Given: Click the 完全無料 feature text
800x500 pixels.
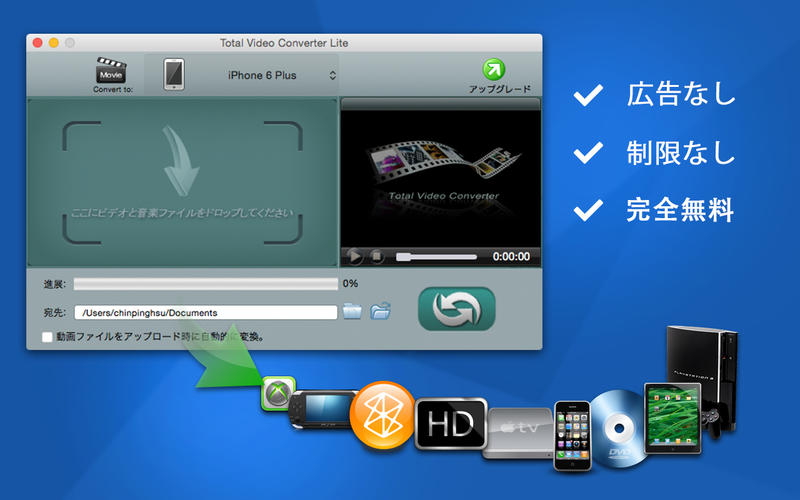Looking at the screenshot, I should coord(680,210).
